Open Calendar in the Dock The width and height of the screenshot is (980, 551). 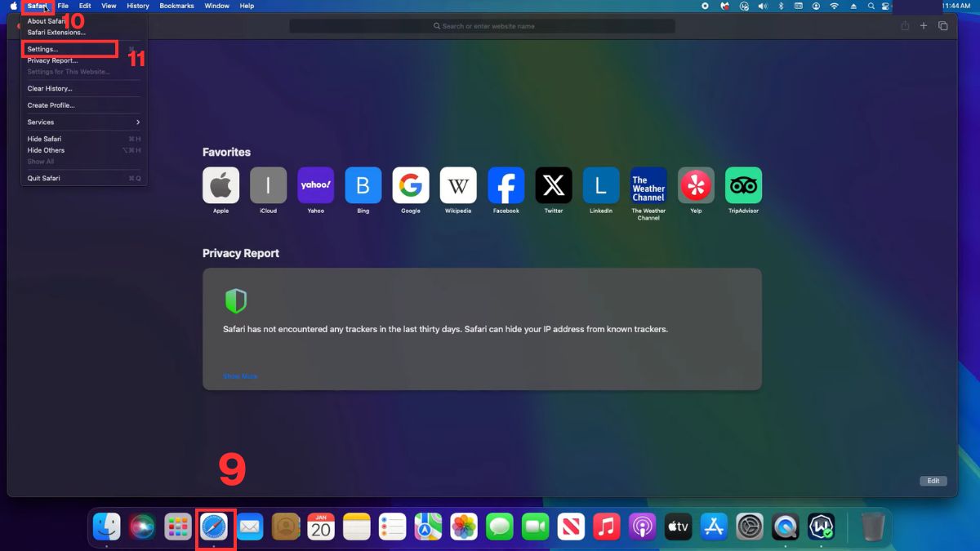point(321,527)
